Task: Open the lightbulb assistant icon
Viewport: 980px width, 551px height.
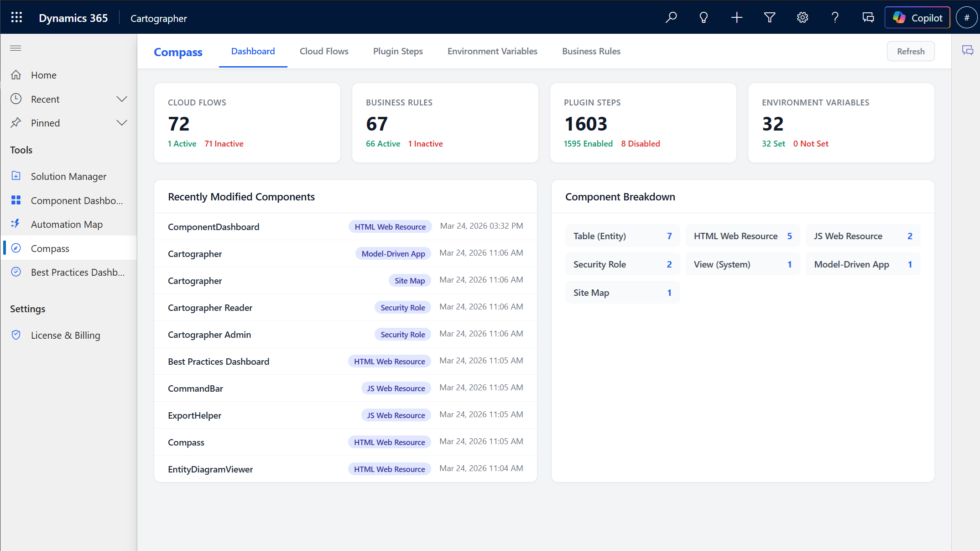Action: pyautogui.click(x=704, y=17)
